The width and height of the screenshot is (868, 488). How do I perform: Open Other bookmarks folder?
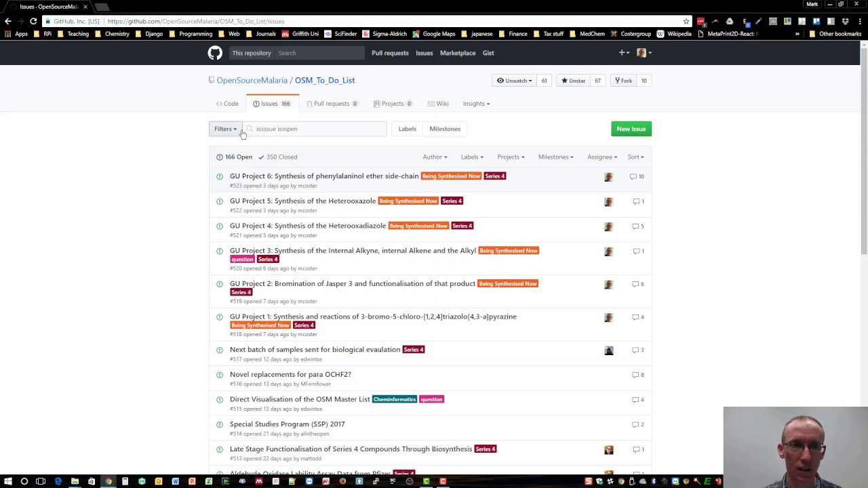click(835, 34)
